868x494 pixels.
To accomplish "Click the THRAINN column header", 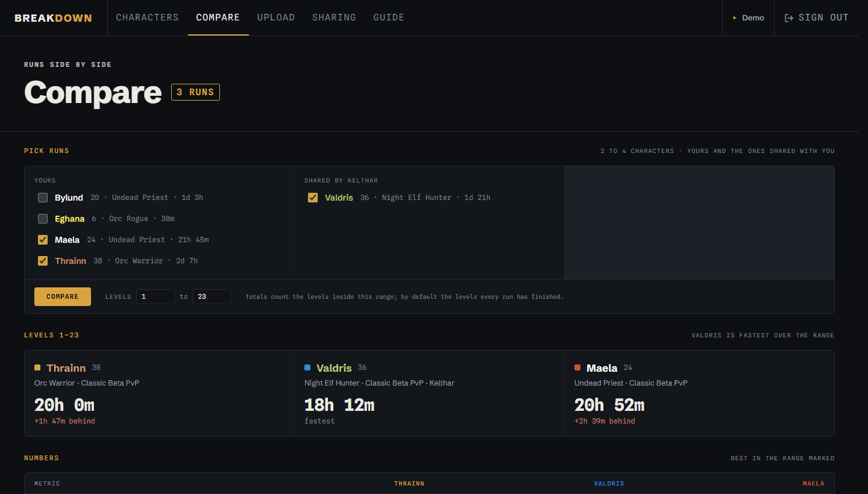I will point(409,484).
